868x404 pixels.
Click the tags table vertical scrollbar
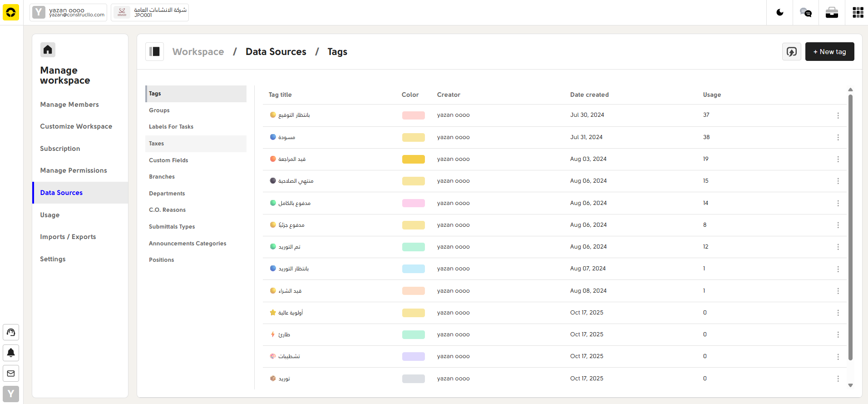pos(850,227)
